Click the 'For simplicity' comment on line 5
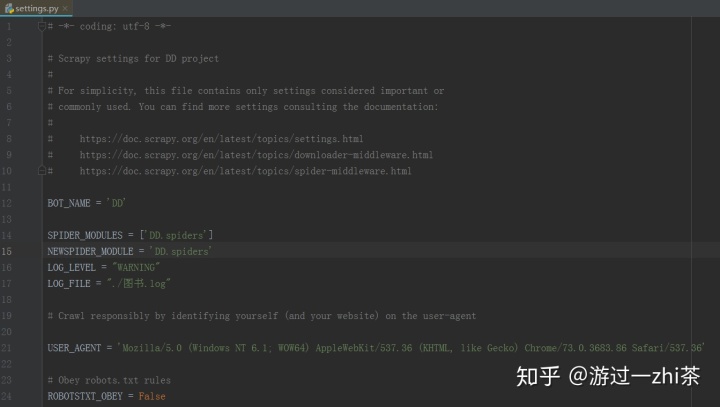 click(246, 90)
